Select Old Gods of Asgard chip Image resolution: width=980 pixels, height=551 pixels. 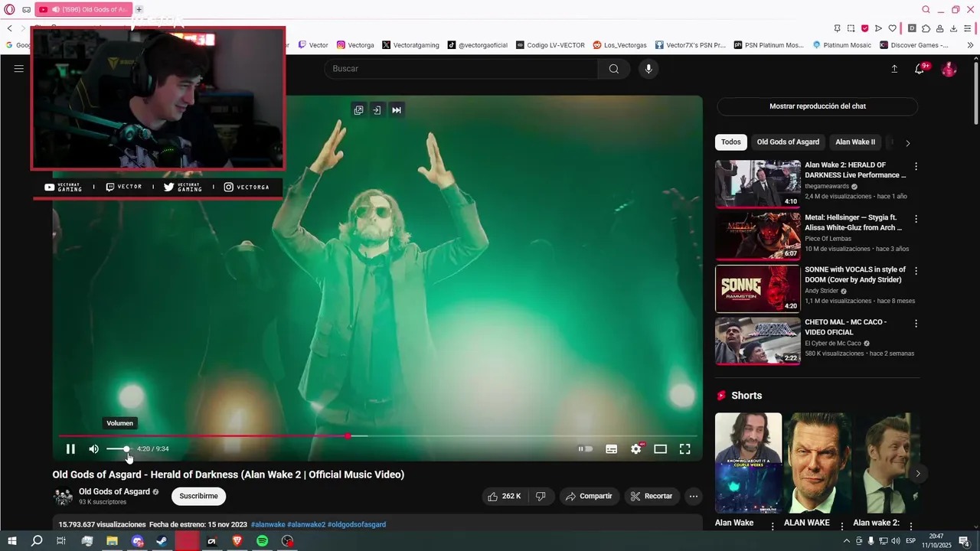point(788,142)
